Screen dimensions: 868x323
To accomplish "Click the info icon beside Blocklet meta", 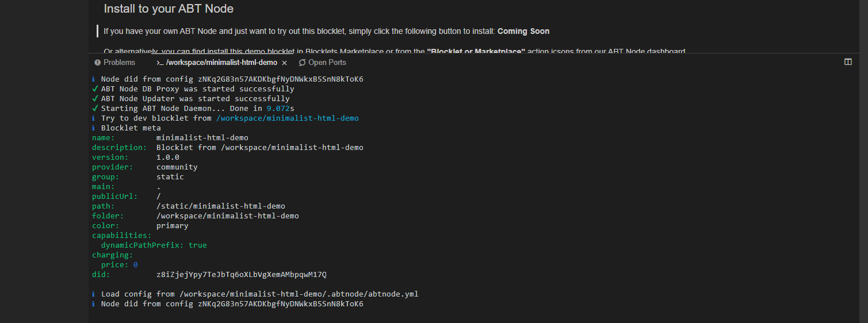I will [94, 128].
